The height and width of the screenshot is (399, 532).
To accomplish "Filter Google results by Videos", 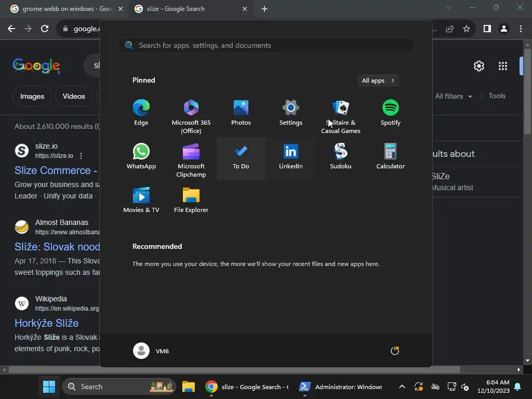I will (x=74, y=96).
